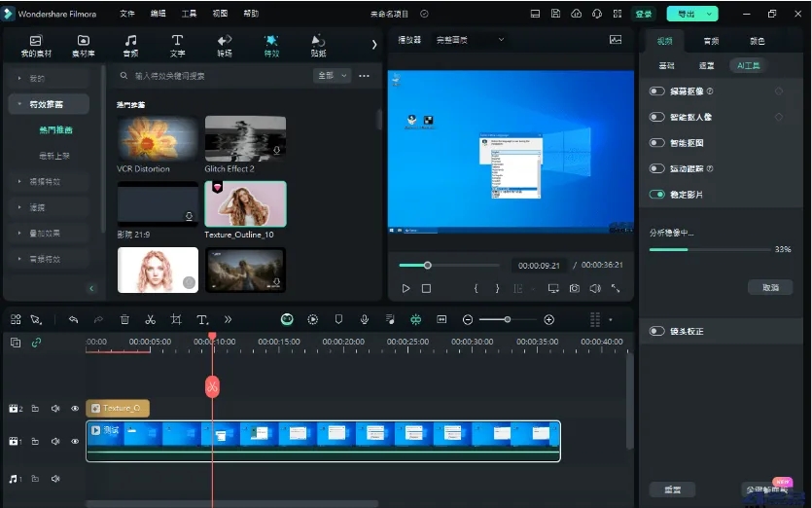
Task: Toggle the 镜头校正 lens correction switch
Action: [x=656, y=331]
